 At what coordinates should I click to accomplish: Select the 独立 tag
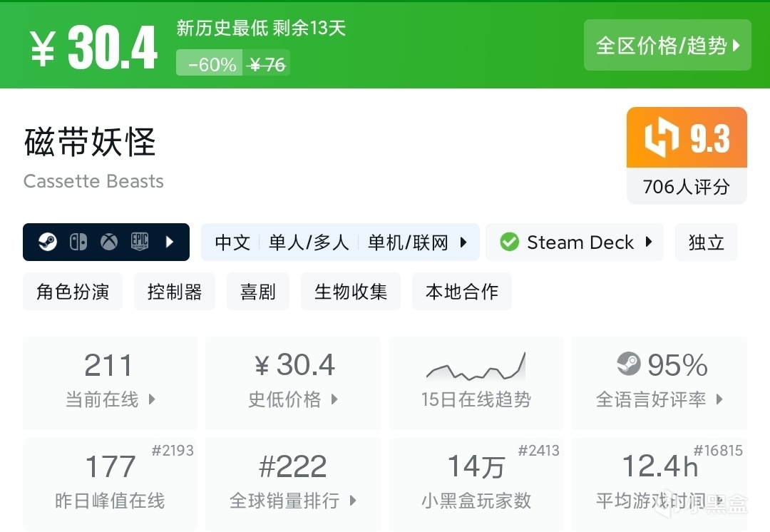pos(706,242)
